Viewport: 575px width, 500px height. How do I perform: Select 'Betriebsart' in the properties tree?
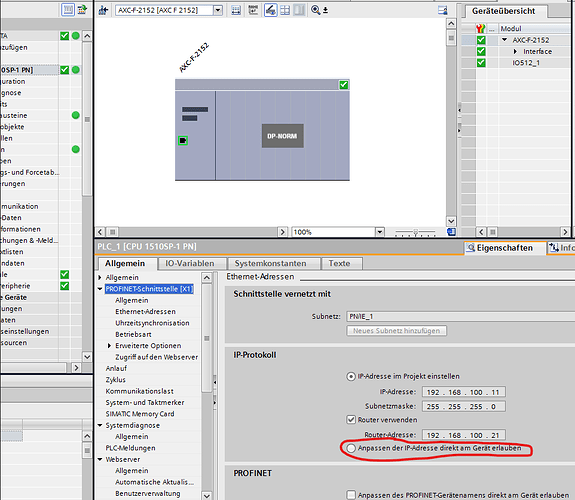(x=133, y=334)
